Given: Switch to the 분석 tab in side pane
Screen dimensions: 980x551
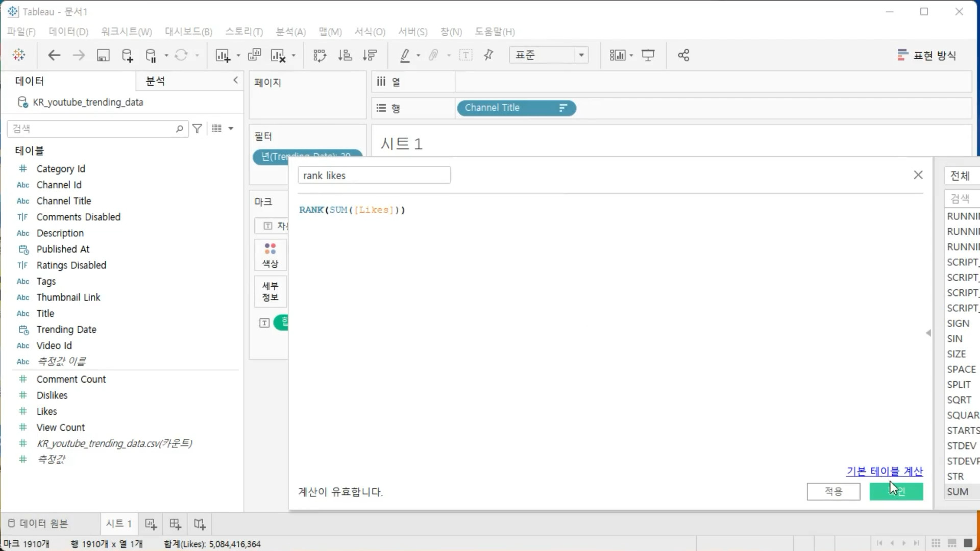Looking at the screenshot, I should pyautogui.click(x=155, y=81).
